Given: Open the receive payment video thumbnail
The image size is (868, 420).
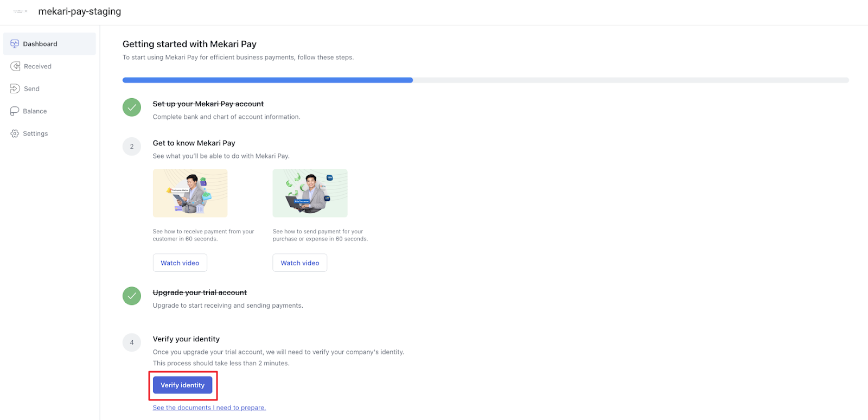Looking at the screenshot, I should coord(190,193).
